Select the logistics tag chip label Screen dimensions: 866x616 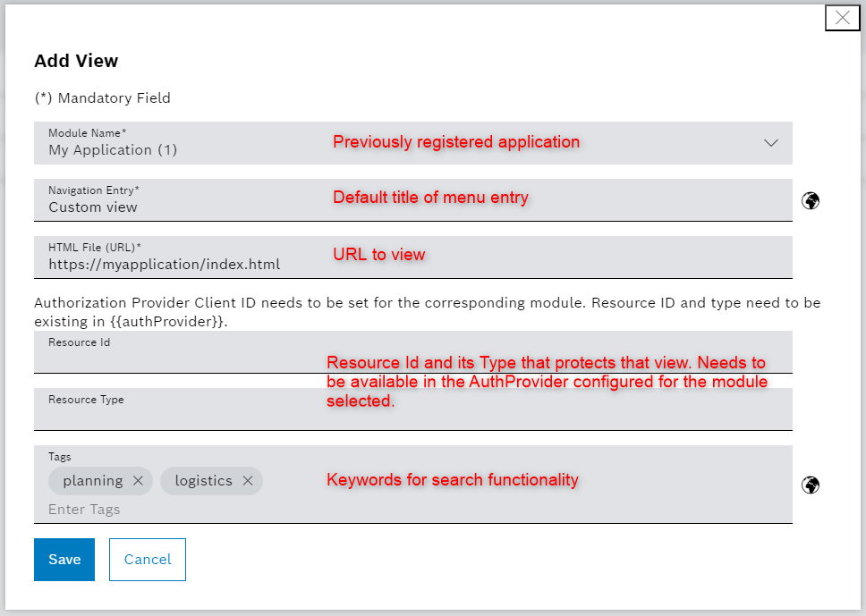point(203,481)
